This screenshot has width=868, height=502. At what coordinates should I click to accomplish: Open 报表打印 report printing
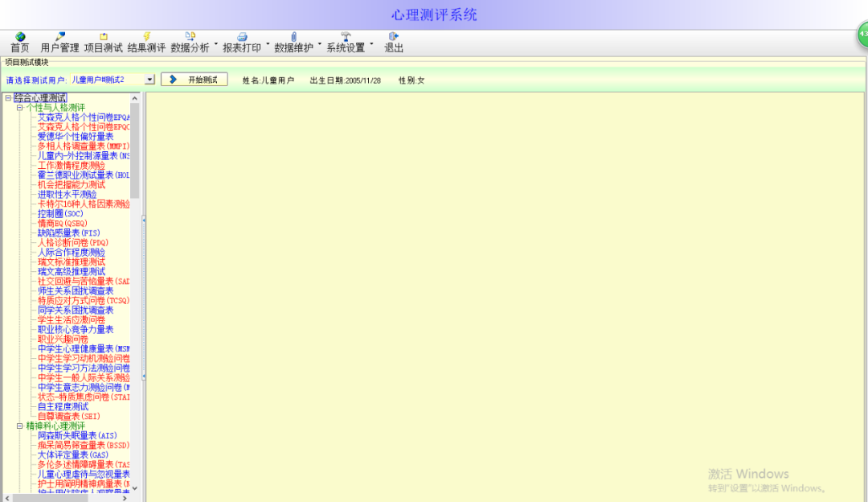pos(242,39)
